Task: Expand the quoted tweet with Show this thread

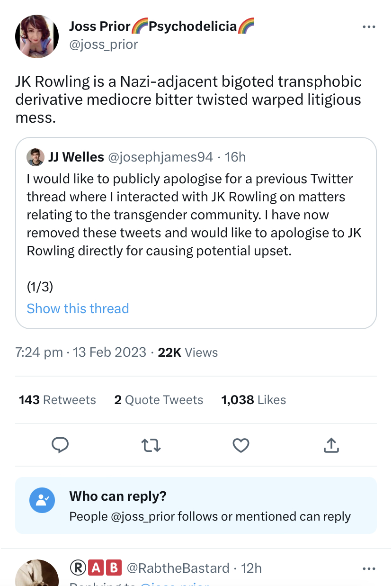Action: tap(78, 308)
